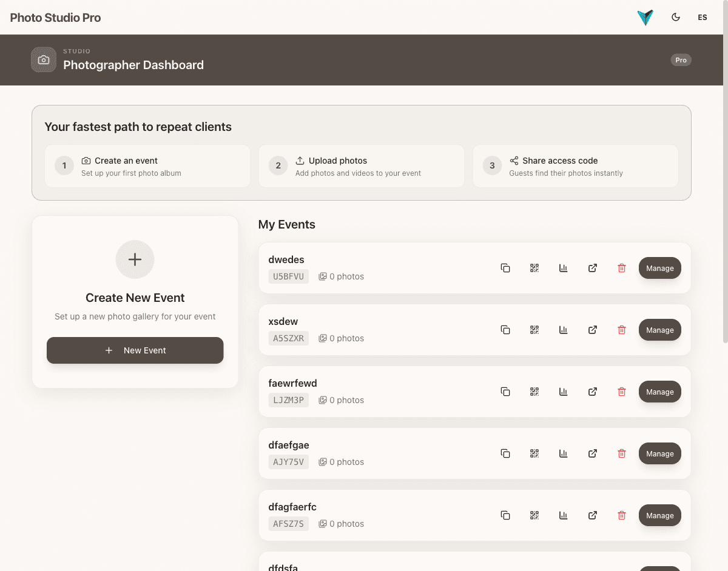This screenshot has width=728, height=571.
Task: Click the teal arrow logo in the top bar
Action: (x=645, y=18)
